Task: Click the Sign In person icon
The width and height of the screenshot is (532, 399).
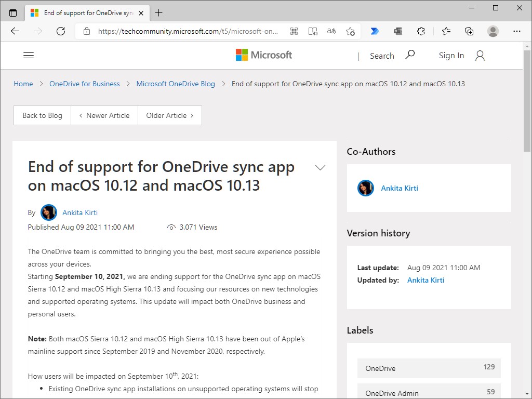Action: click(x=480, y=56)
